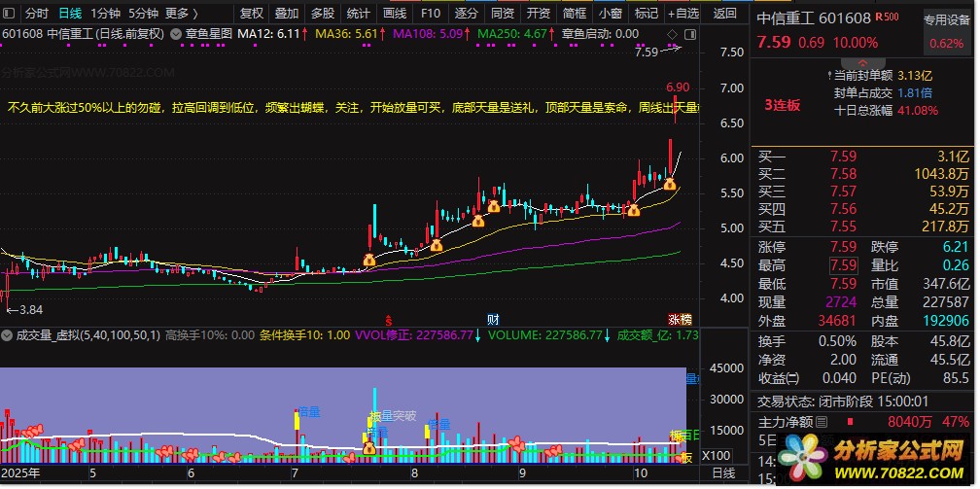Select the 5分钟 period tab
This screenshot has width=980, height=489.
[143, 14]
